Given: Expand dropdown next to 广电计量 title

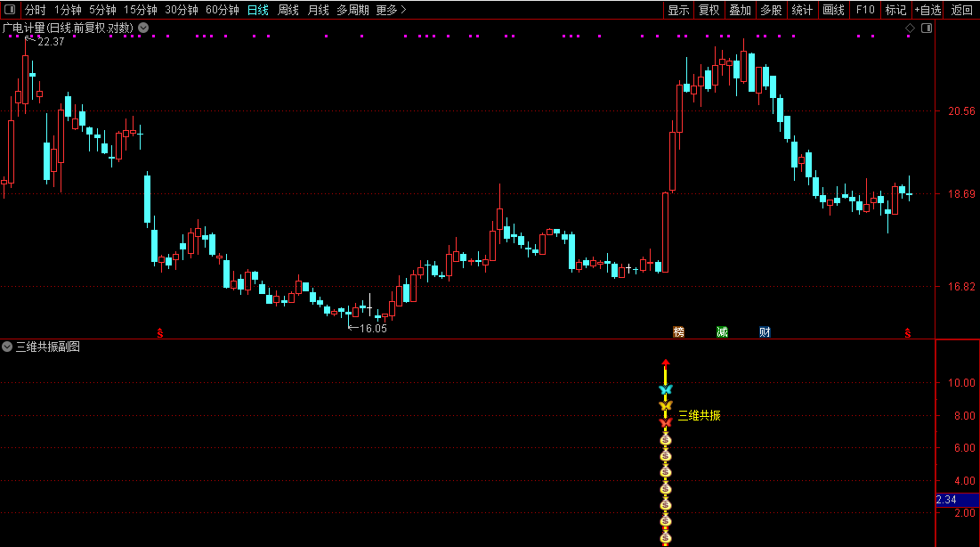Looking at the screenshot, I should click(x=143, y=28).
